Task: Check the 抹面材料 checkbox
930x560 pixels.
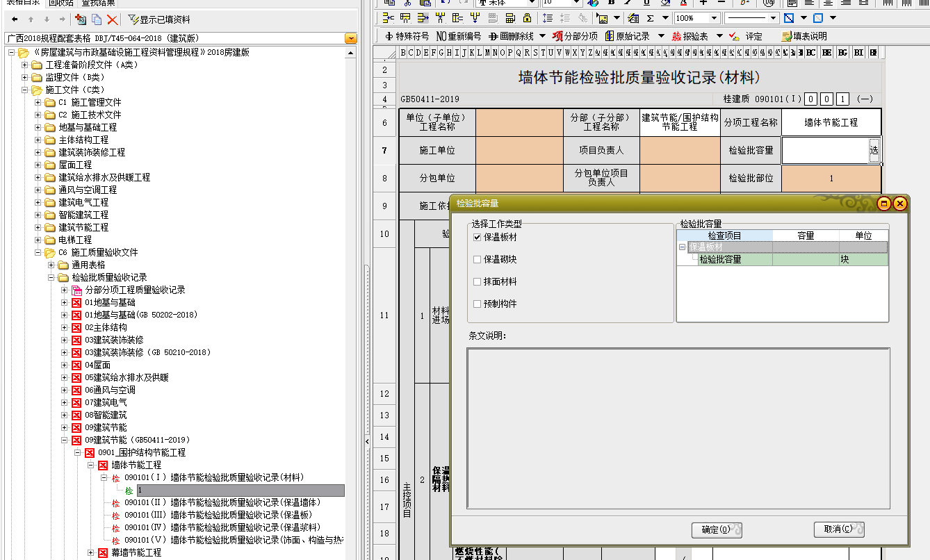Action: pos(477,281)
